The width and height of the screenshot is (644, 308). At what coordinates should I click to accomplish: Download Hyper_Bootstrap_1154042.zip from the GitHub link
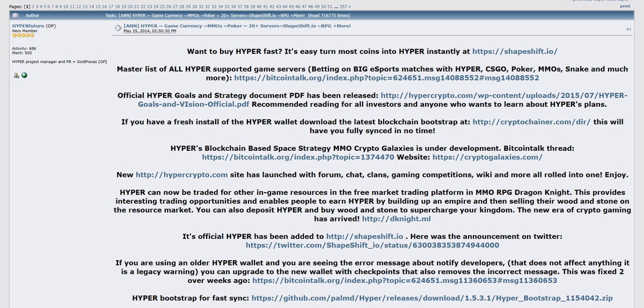432,298
